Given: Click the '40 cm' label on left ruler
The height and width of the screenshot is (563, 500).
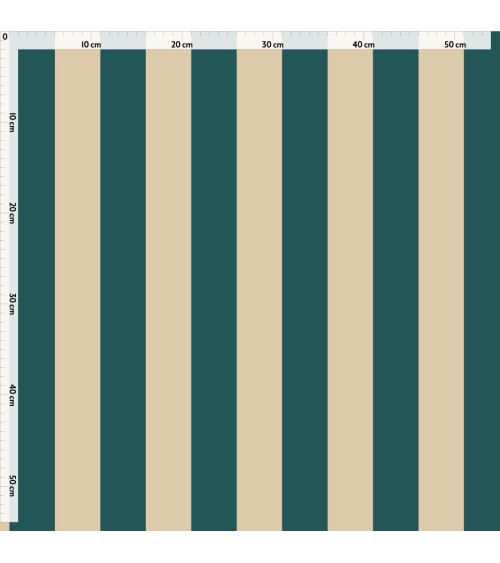Looking at the screenshot, I should click(x=12, y=395).
